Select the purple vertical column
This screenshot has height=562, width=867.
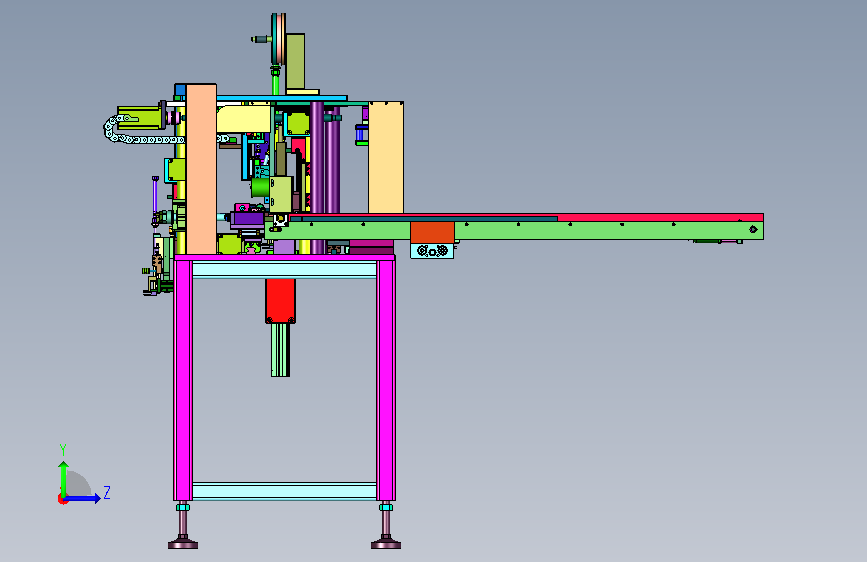317,178
